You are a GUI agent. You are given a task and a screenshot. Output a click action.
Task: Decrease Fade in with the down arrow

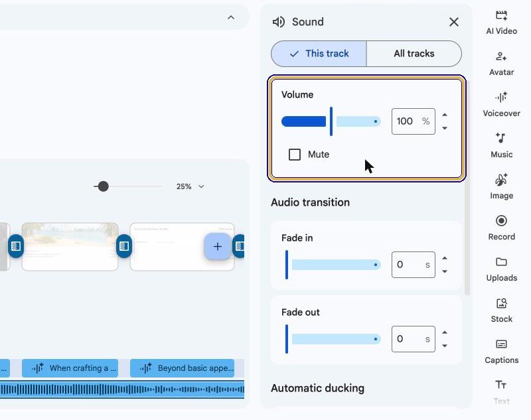445,271
